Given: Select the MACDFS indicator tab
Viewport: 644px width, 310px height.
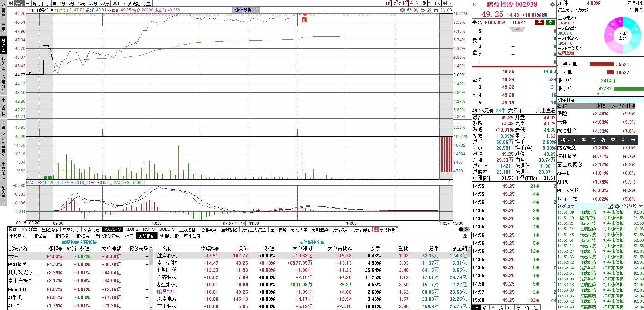Looking at the screenshot, I should coord(112,229).
